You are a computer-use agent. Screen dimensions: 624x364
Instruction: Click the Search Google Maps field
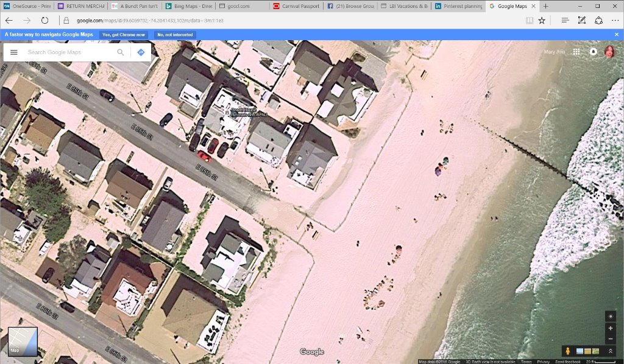coord(67,52)
